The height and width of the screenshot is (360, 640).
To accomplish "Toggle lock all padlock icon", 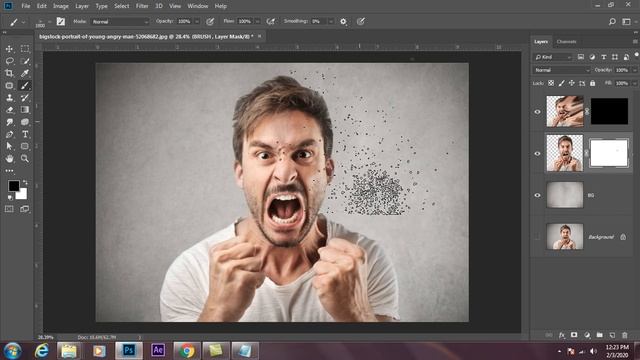I will 593,83.
